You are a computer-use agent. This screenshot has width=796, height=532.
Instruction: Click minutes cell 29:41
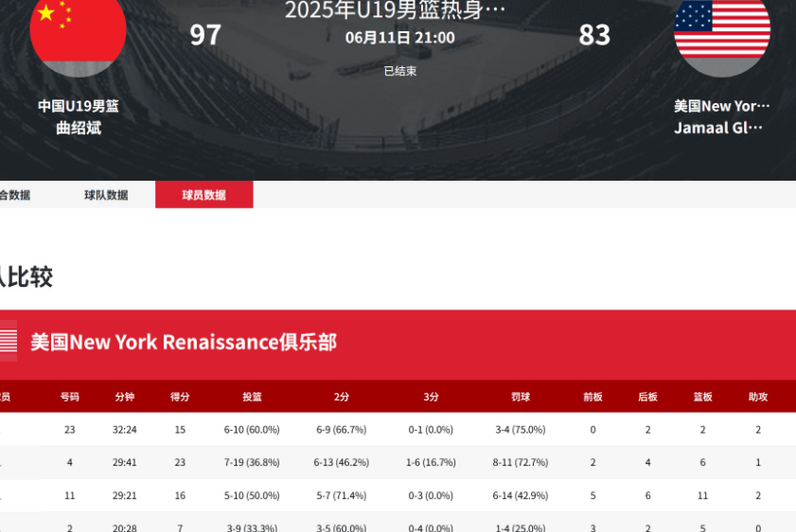pyautogui.click(x=124, y=463)
